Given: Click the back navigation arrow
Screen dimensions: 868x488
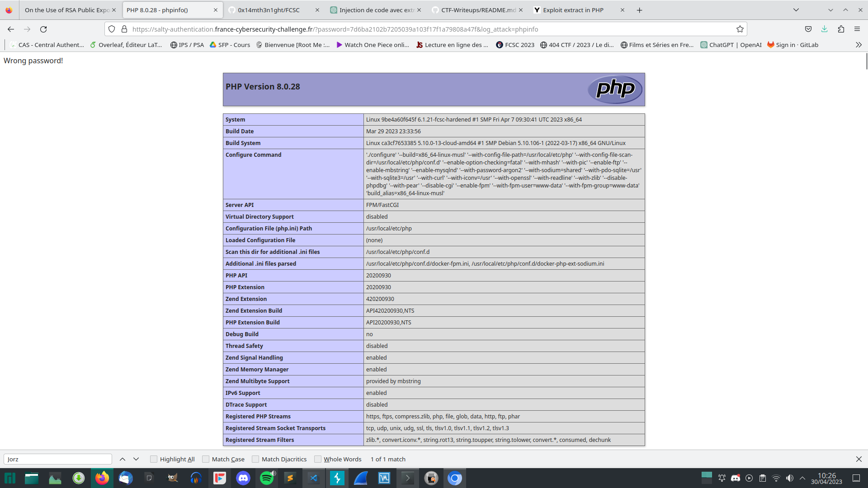Looking at the screenshot, I should click(x=11, y=29).
